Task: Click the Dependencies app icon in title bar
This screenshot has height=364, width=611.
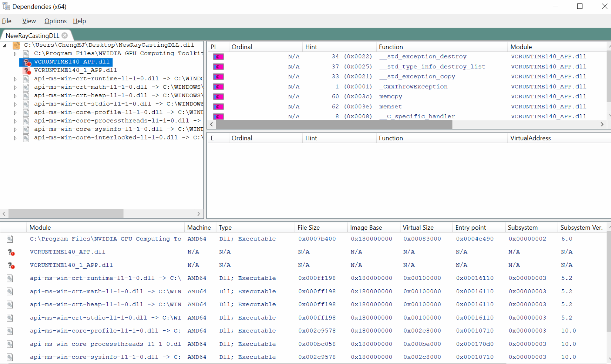Action: (x=6, y=6)
